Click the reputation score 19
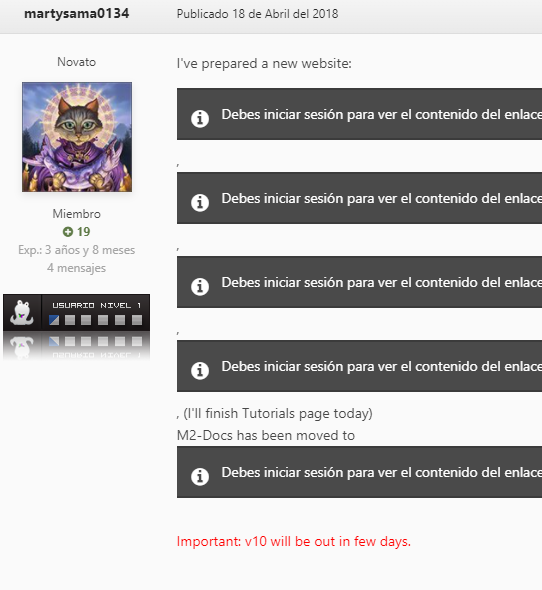The width and height of the screenshot is (542, 590). coord(84,232)
